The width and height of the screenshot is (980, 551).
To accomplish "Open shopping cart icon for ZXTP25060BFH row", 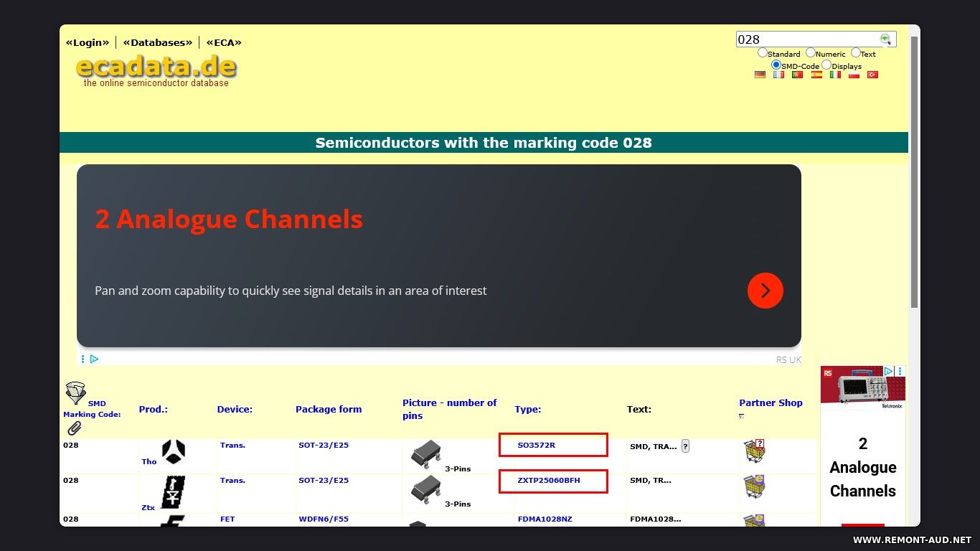I will pyautogui.click(x=753, y=486).
